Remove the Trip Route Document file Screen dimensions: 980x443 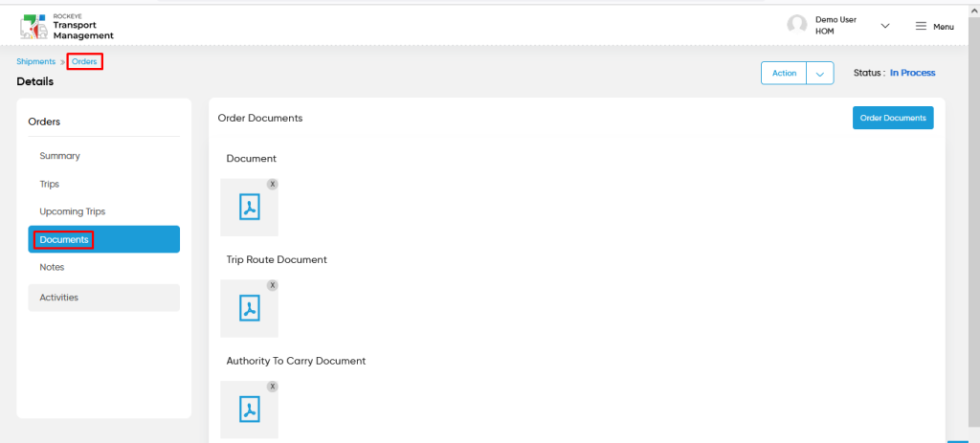coord(273,285)
